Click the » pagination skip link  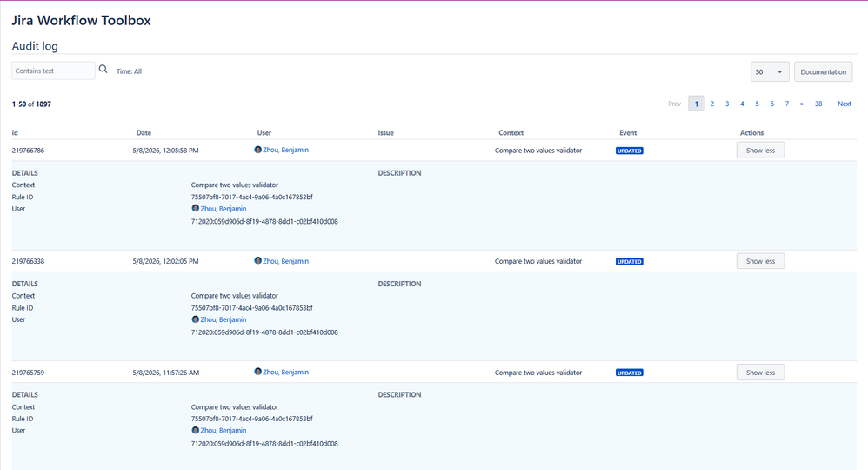[802, 104]
